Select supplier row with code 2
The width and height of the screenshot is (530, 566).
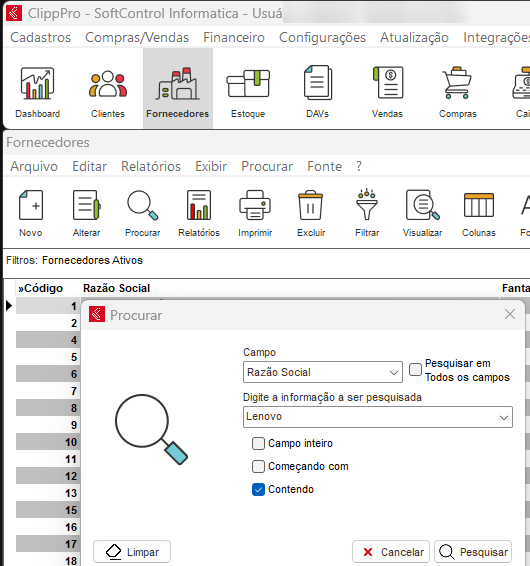click(48, 323)
